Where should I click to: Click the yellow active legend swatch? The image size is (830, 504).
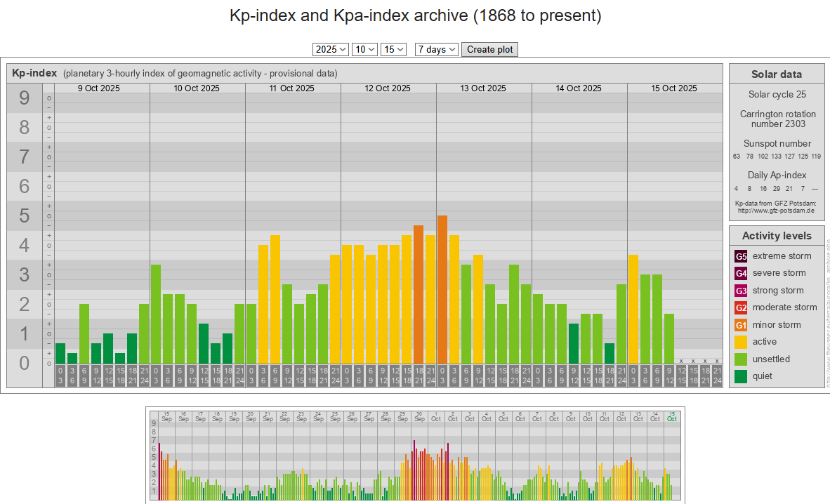tap(741, 342)
